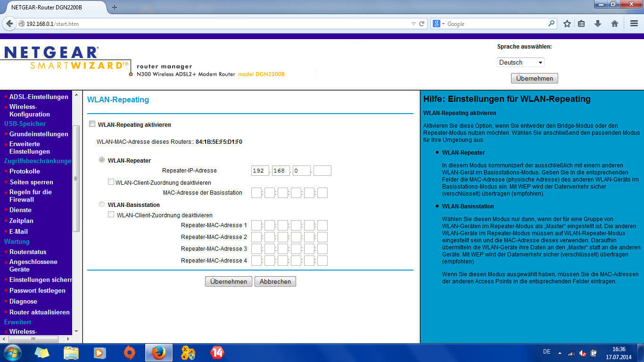
Task: Open Dienste in the sidebar
Action: pyautogui.click(x=20, y=210)
